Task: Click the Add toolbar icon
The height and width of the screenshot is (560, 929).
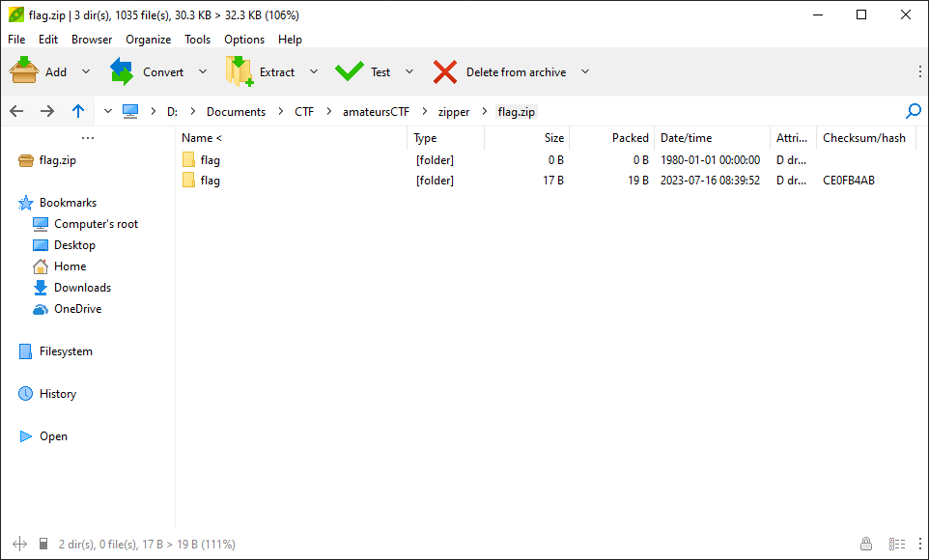Action: (x=24, y=70)
